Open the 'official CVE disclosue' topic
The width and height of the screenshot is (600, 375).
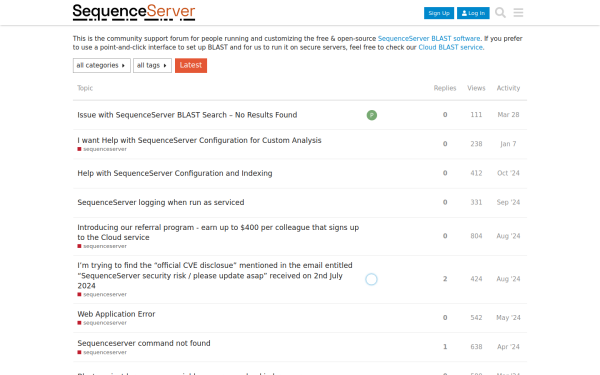point(215,276)
